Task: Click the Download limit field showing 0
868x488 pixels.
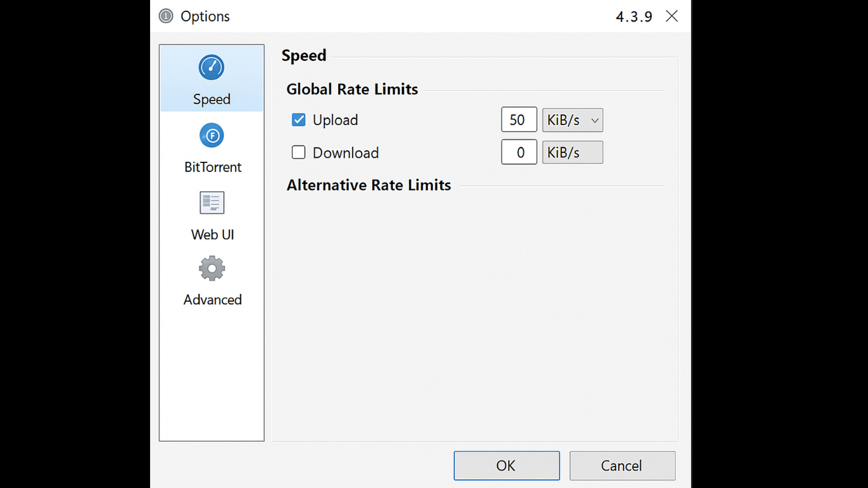Action: tap(519, 152)
